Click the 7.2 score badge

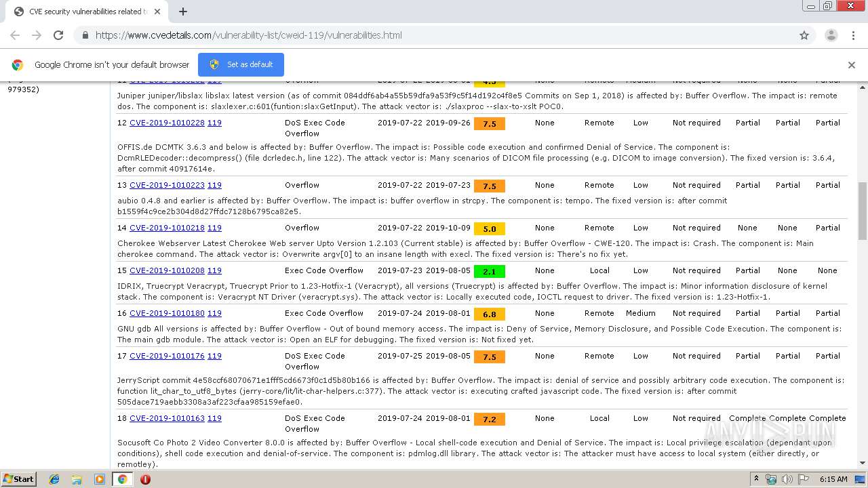tap(490, 420)
